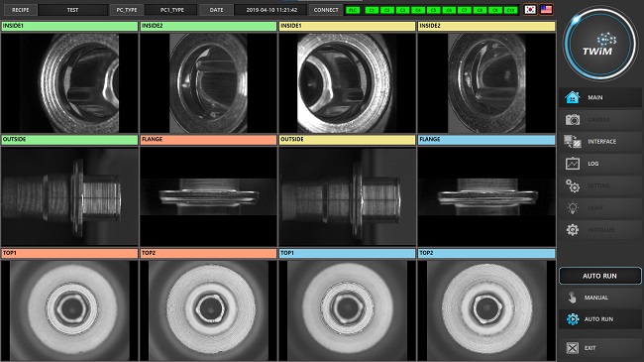This screenshot has height=362, width=644.
Task: Select the green INSIDE2 header bar
Action: click(x=208, y=27)
